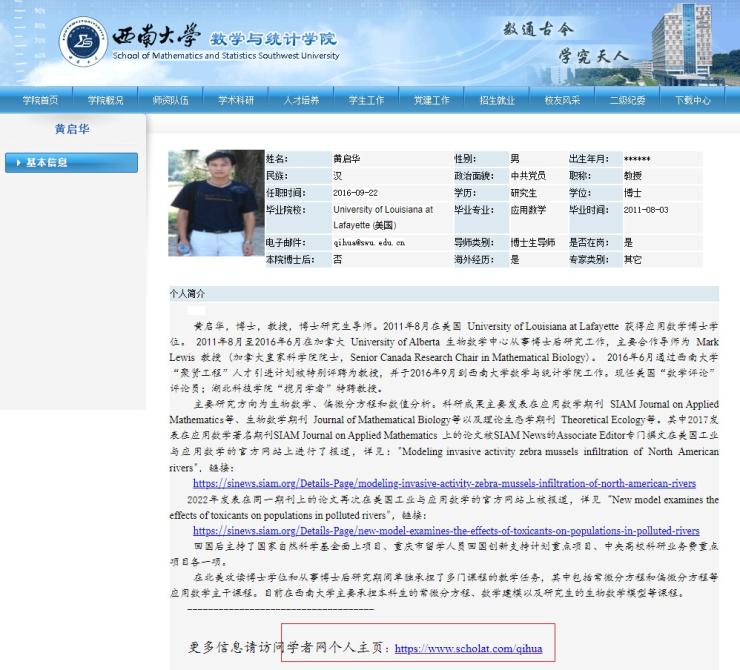Select the 基本信息 sidebar button
740x670 pixels.
(71, 162)
